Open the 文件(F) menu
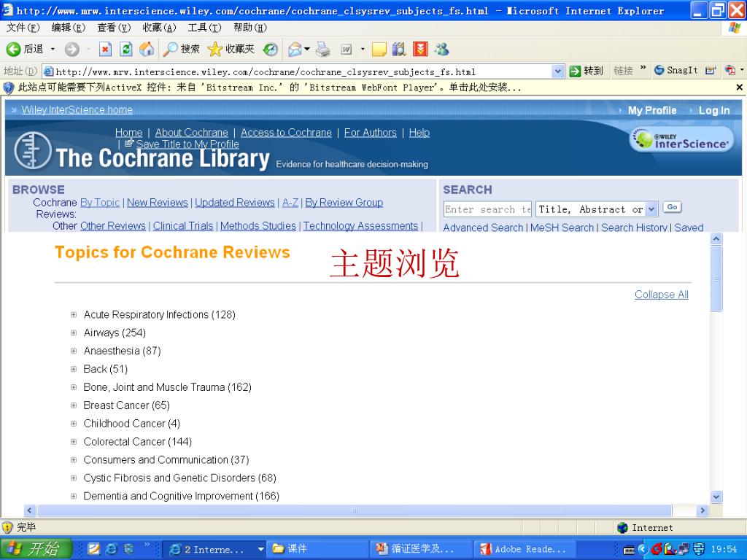 pos(23,28)
